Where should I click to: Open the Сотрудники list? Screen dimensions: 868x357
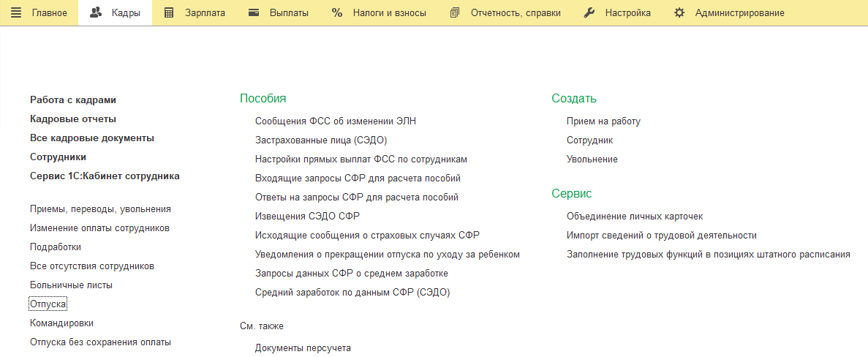[x=58, y=157]
